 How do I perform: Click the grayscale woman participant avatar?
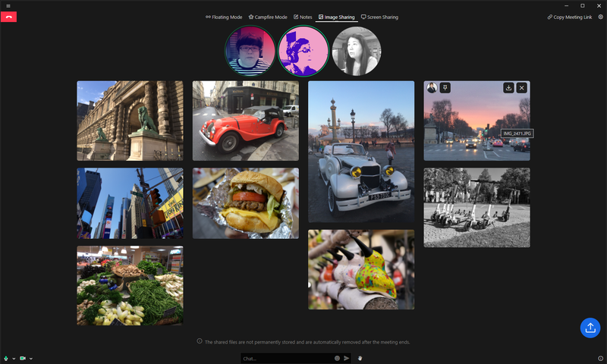click(357, 51)
